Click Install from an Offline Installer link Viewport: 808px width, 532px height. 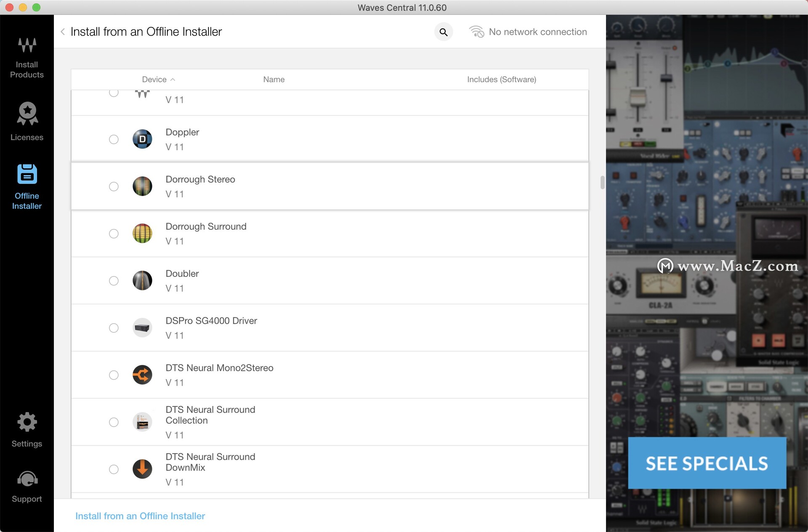point(140,516)
